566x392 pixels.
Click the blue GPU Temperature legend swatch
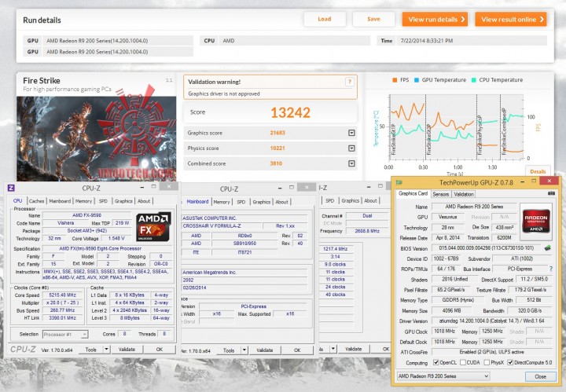[x=417, y=80]
